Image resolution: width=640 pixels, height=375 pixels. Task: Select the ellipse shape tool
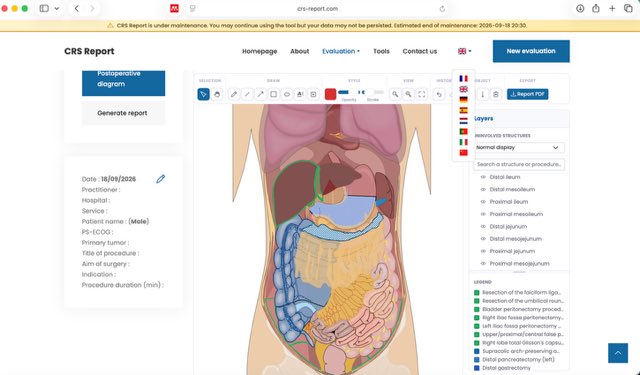coord(287,94)
